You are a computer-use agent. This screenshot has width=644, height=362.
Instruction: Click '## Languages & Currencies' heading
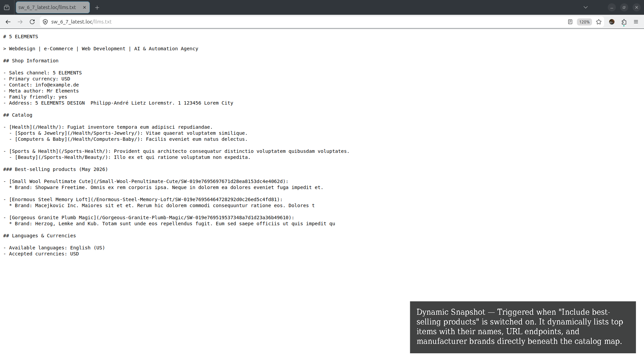click(x=40, y=236)
